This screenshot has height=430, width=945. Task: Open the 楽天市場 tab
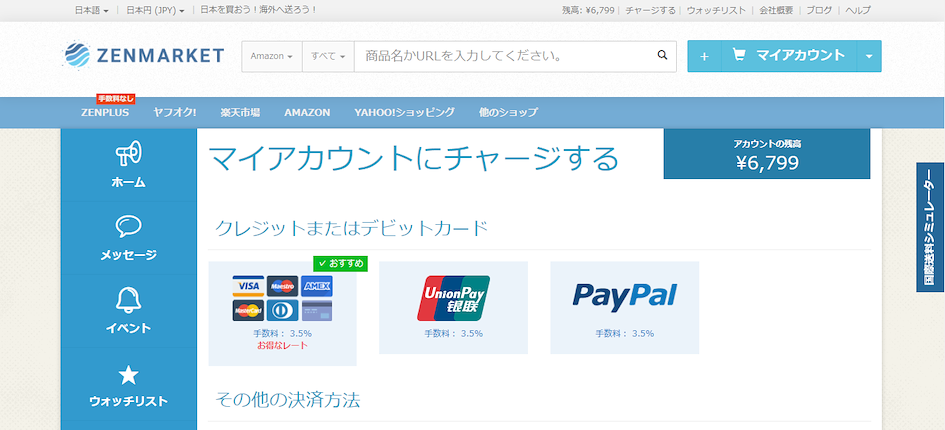[x=240, y=112]
